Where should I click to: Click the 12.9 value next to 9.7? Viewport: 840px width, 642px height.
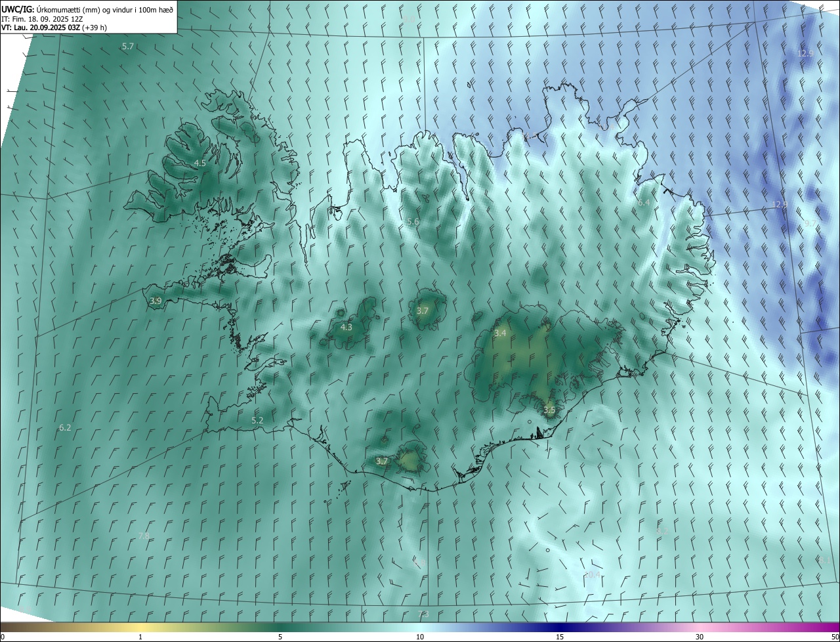click(x=779, y=204)
